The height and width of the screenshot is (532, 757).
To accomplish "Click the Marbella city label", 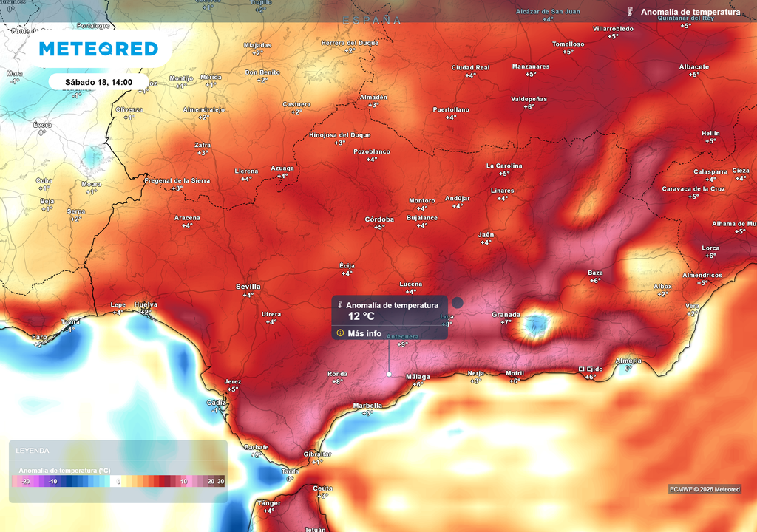I will click(367, 406).
